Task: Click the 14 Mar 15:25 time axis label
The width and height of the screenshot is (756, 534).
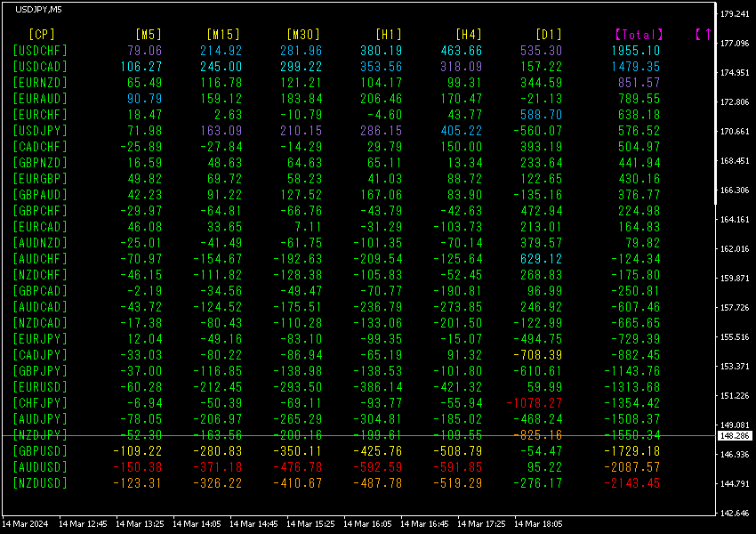Action: 310,524
